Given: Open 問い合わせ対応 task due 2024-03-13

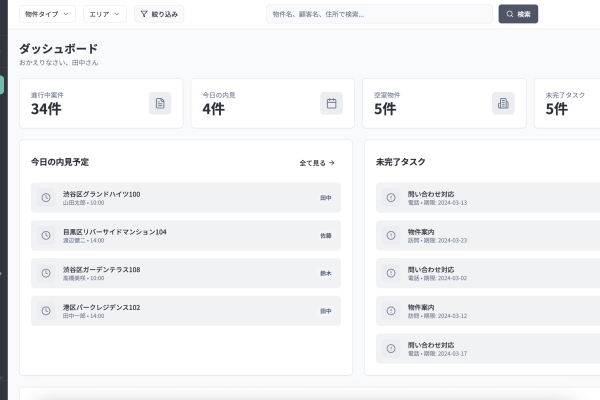Looking at the screenshot, I should pyautogui.click(x=488, y=198).
